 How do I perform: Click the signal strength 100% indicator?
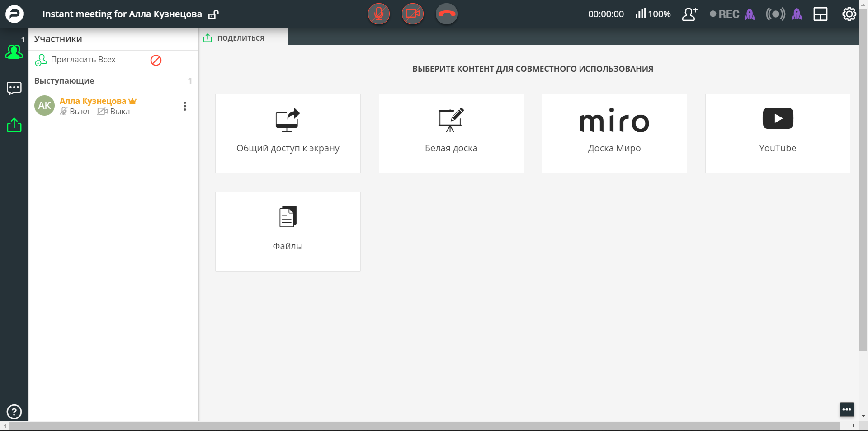(653, 14)
